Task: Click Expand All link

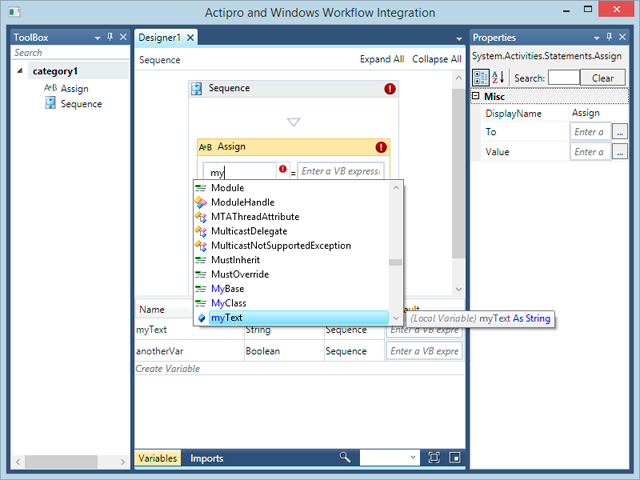Action: pos(382,59)
